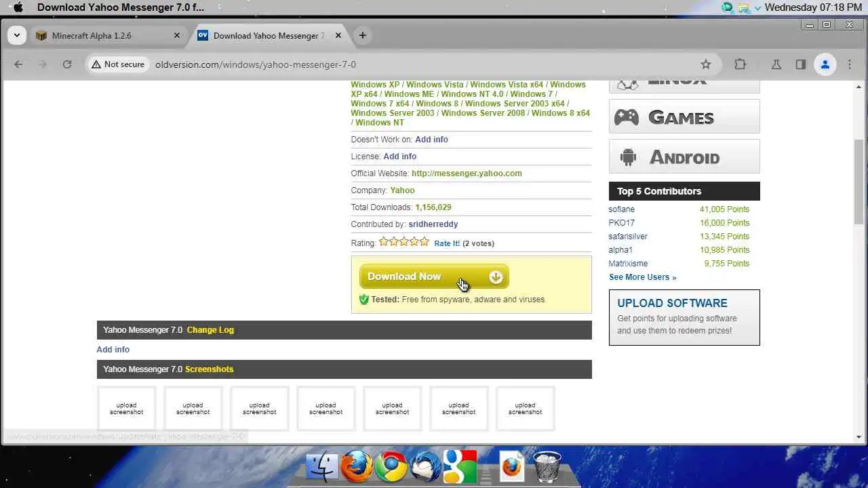Open a new browser tab
This screenshot has height=488, width=868.
point(363,35)
